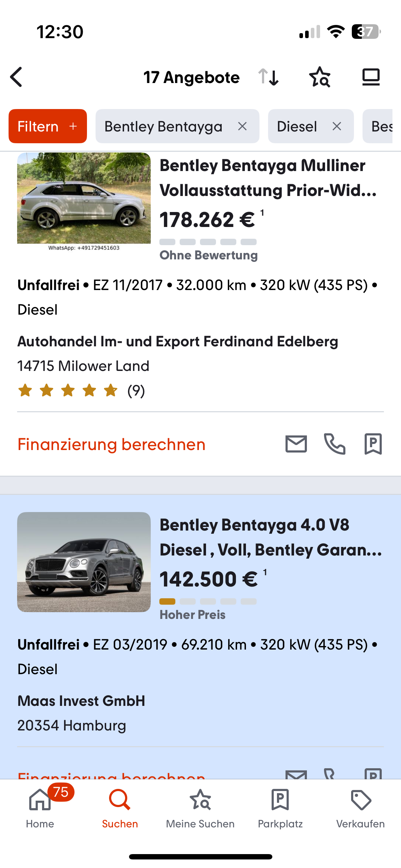
Task: View the Hoher Preis price rating bar
Action: point(208,602)
